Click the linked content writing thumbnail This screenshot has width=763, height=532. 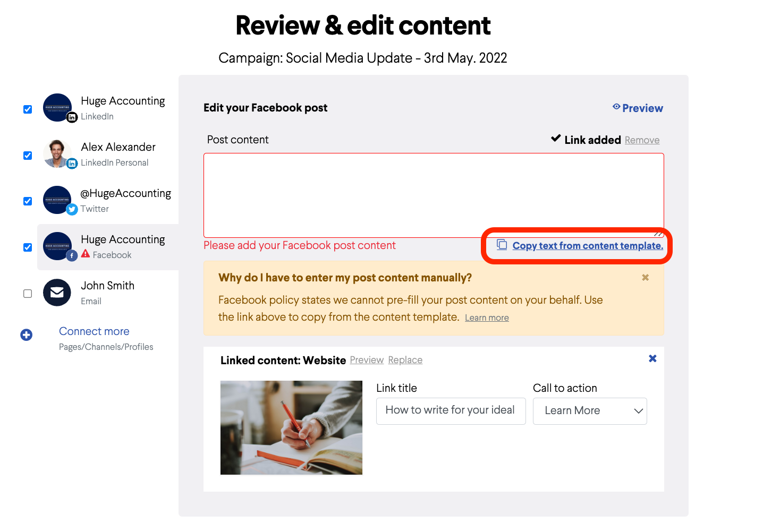pyautogui.click(x=291, y=427)
